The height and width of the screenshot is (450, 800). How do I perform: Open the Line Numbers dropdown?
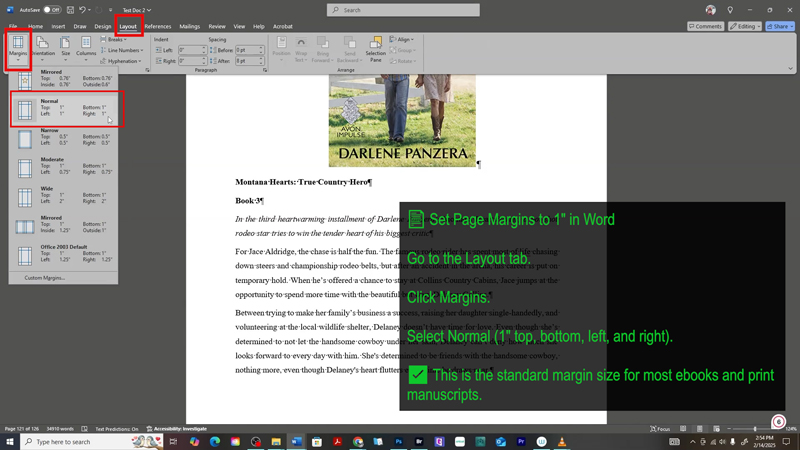point(122,50)
